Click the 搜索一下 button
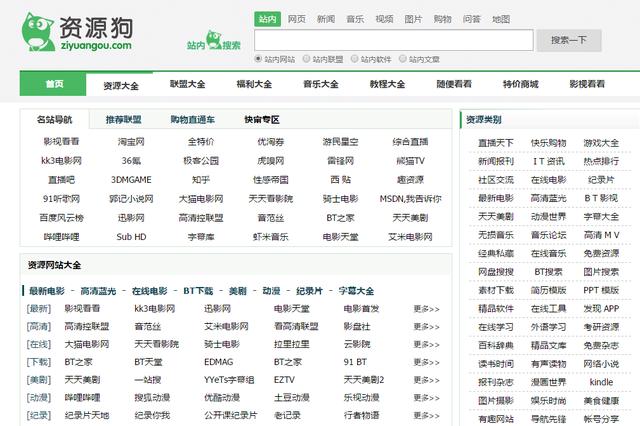This screenshot has width=640, height=426. tap(569, 40)
